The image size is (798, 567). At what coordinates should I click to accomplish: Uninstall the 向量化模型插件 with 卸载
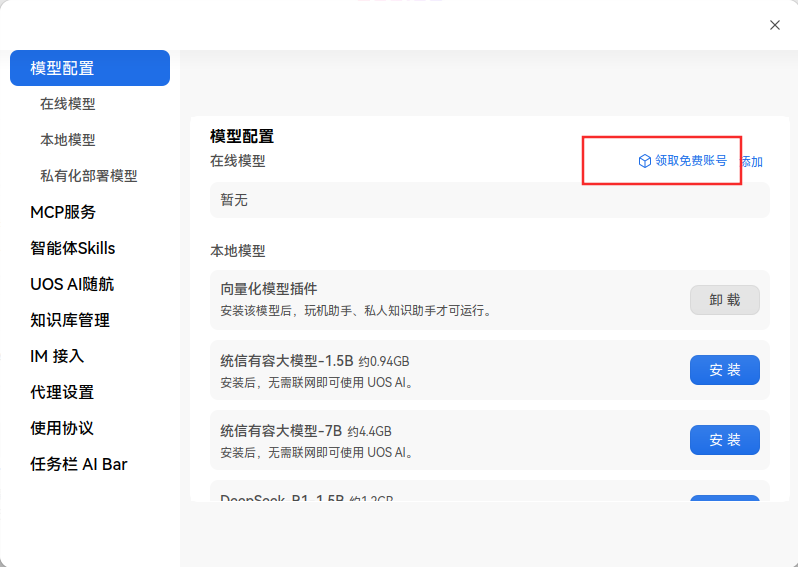click(725, 300)
